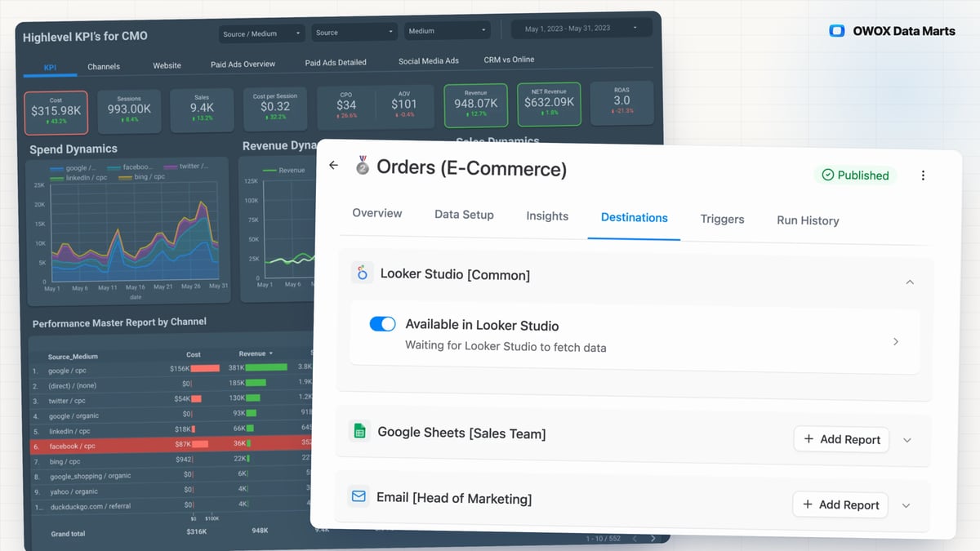Expand the Email [Head of Marketing] section
Image resolution: width=980 pixels, height=551 pixels.
(906, 505)
